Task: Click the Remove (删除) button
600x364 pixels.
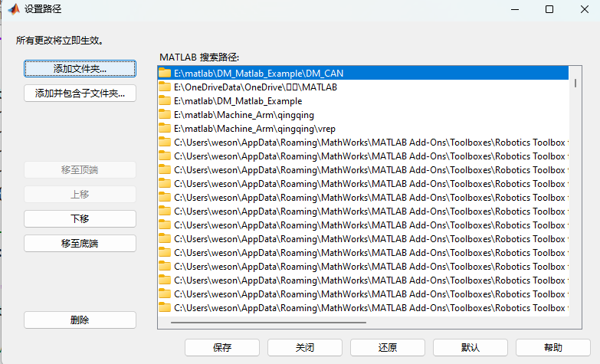Action: [80, 320]
